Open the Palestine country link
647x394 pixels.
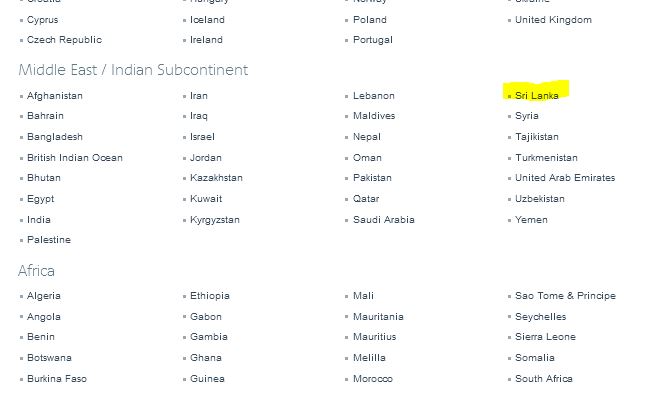coord(49,240)
